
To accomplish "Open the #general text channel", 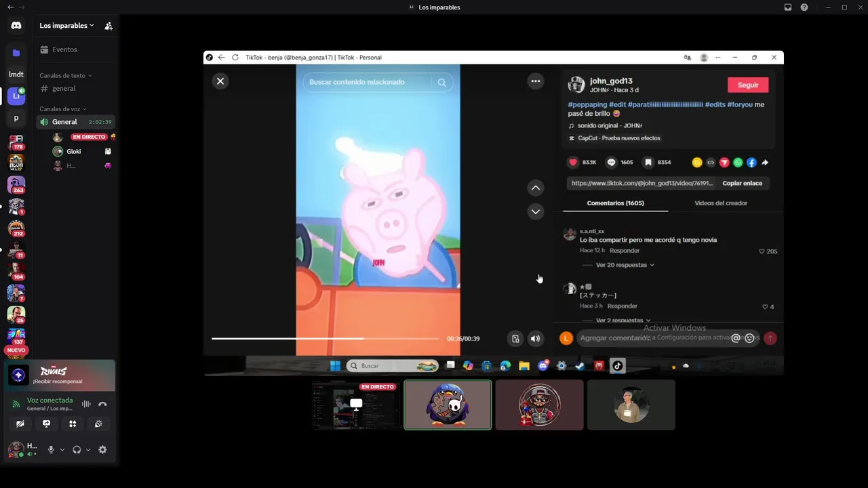I will pos(64,88).
